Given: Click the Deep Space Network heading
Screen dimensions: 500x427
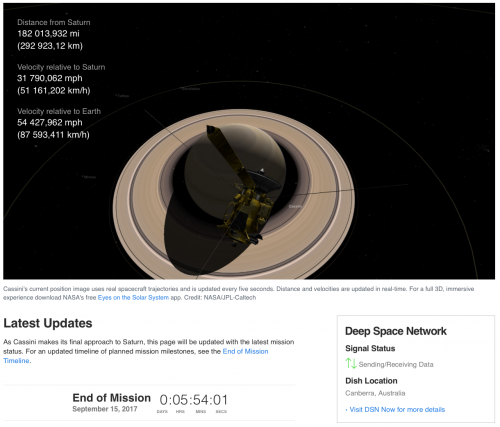Looking at the screenshot, I should point(396,331).
